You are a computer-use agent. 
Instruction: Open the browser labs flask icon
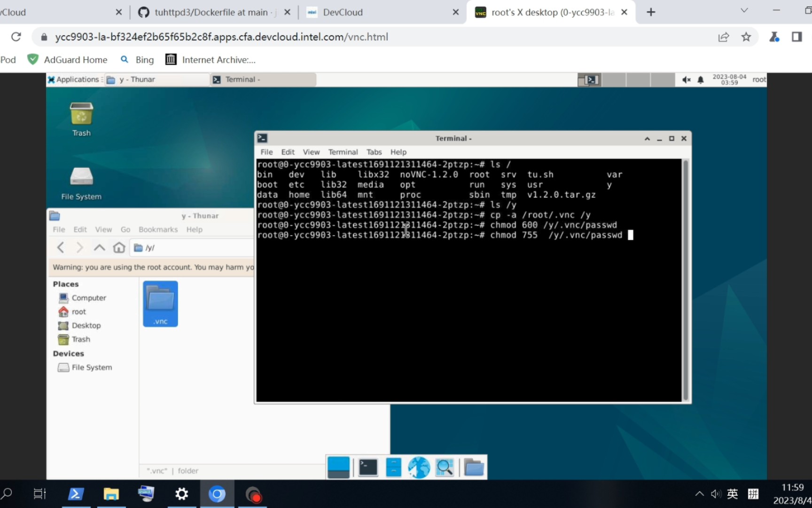[774, 37]
